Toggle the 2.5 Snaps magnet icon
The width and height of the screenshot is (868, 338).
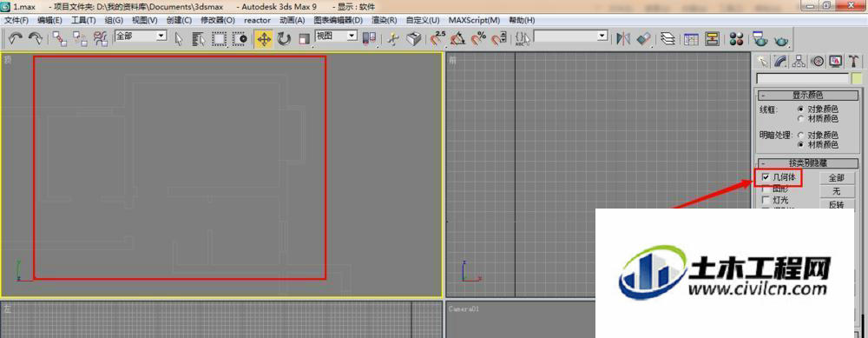pos(437,39)
